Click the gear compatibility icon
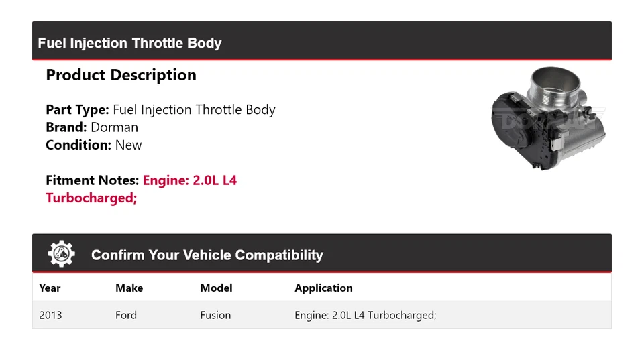Screen dimensions: 644x350 pyautogui.click(x=61, y=255)
